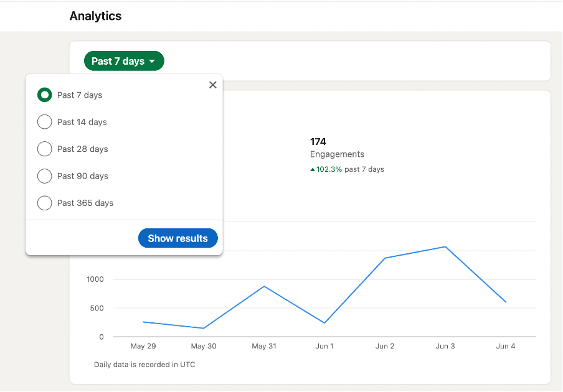This screenshot has height=392, width=563.
Task: Click the Analytics page heading
Action: pos(95,16)
